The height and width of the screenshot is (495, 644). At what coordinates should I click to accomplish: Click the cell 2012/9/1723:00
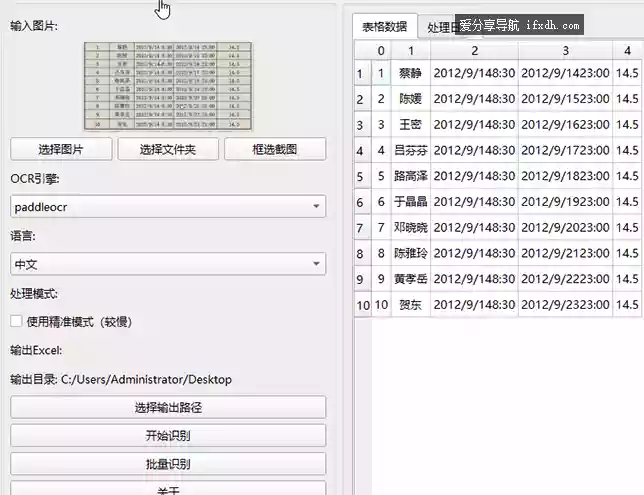click(566, 150)
